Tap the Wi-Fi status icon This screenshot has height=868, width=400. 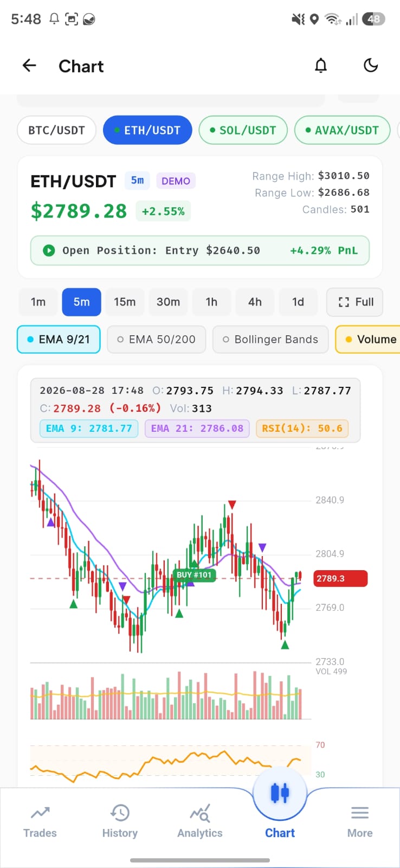[332, 19]
